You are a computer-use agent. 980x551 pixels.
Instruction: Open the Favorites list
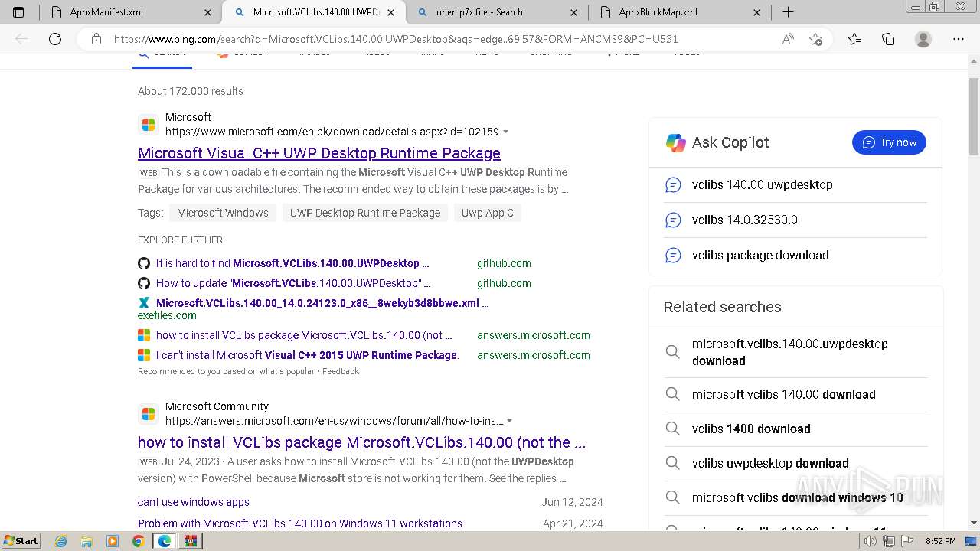854,39
